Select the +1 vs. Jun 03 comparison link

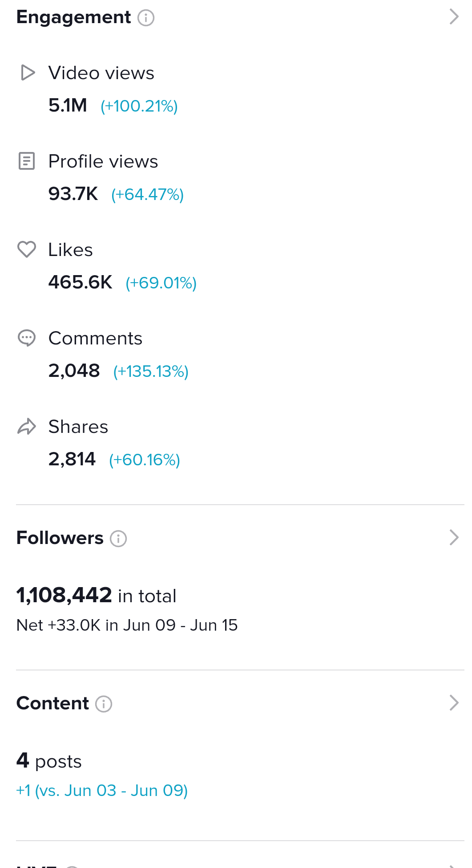(x=102, y=791)
